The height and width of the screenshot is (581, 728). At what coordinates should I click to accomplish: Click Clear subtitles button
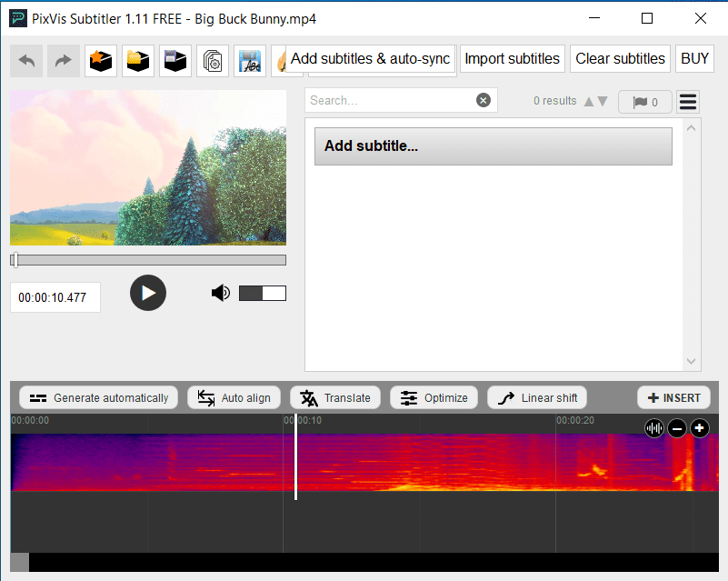click(620, 59)
